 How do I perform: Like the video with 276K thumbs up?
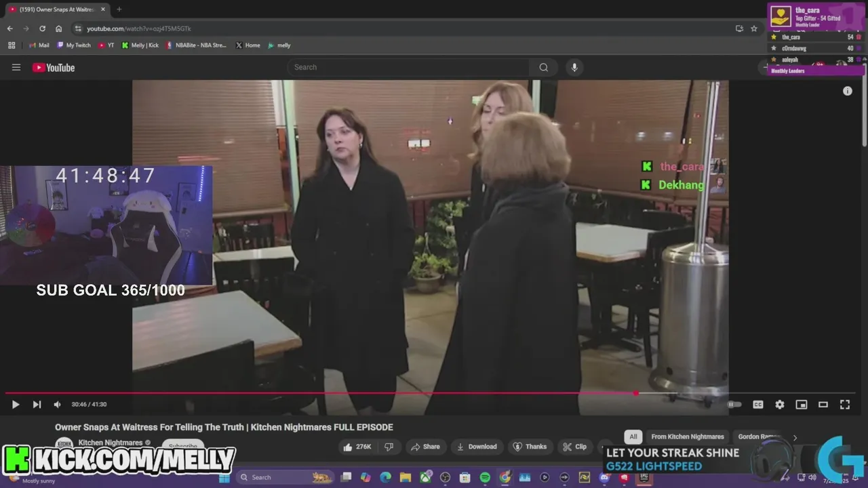(357, 447)
